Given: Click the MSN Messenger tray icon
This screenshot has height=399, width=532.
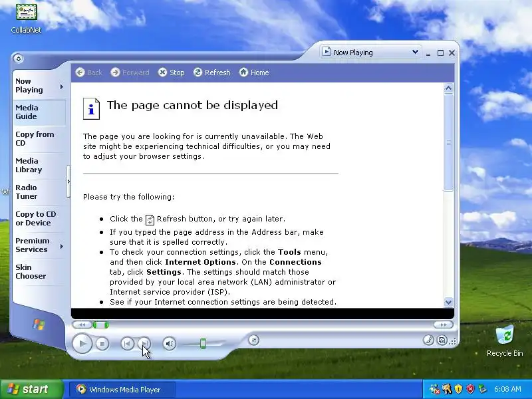Looking at the screenshot, I should 434,389.
